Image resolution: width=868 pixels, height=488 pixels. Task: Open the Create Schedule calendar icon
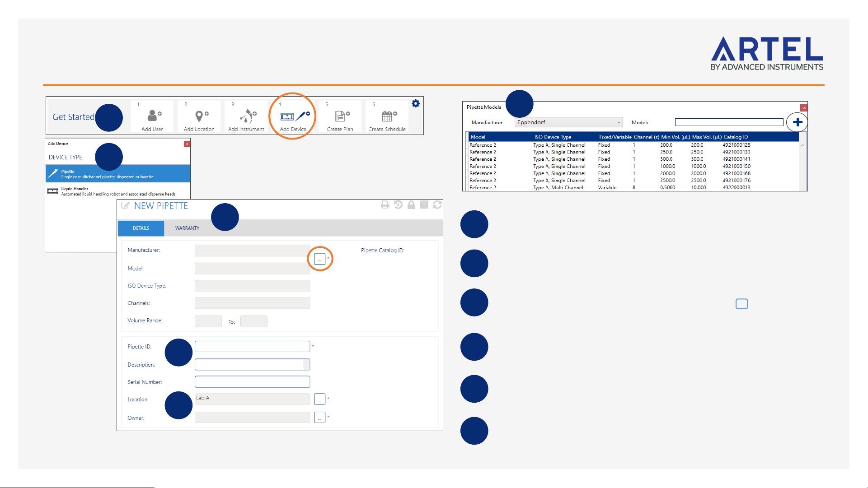pyautogui.click(x=389, y=116)
